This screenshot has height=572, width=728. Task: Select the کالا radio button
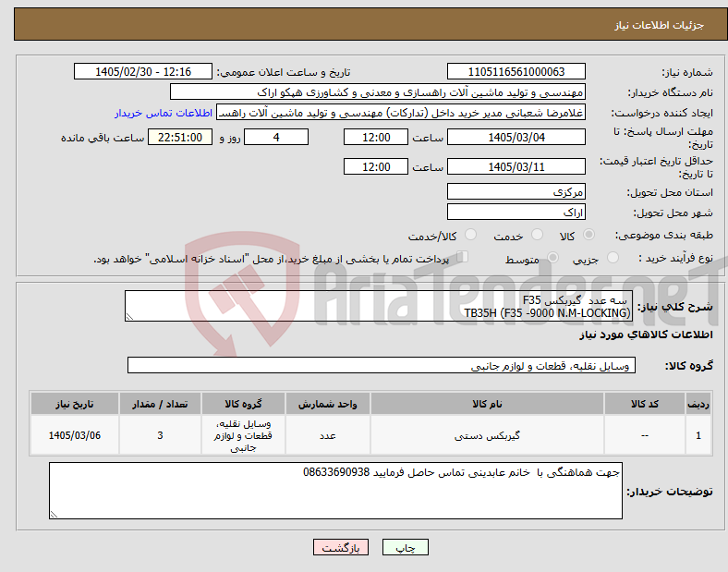[588, 235]
